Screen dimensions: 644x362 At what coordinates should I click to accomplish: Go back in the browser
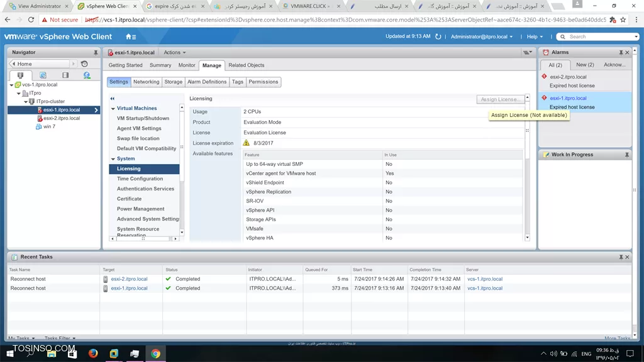pos(8,19)
